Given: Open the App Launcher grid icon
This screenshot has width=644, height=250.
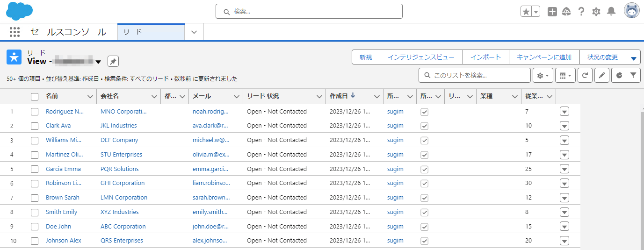Looking at the screenshot, I should (14, 32).
